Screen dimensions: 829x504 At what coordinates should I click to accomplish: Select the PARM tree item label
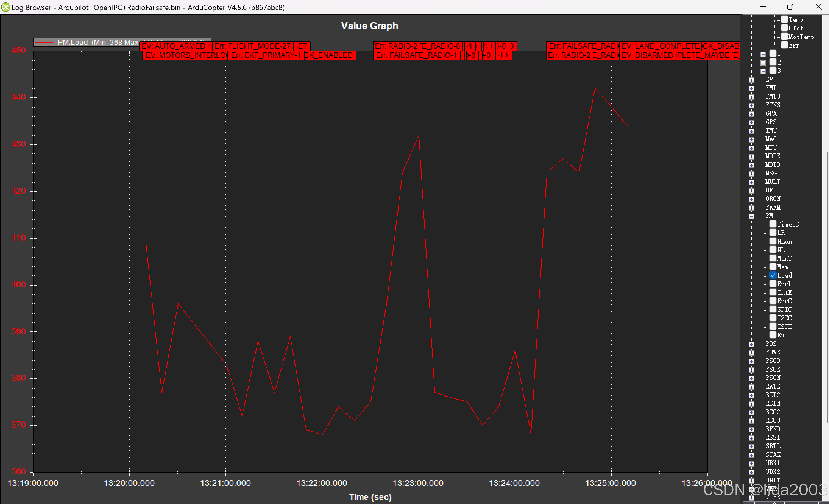[773, 207]
